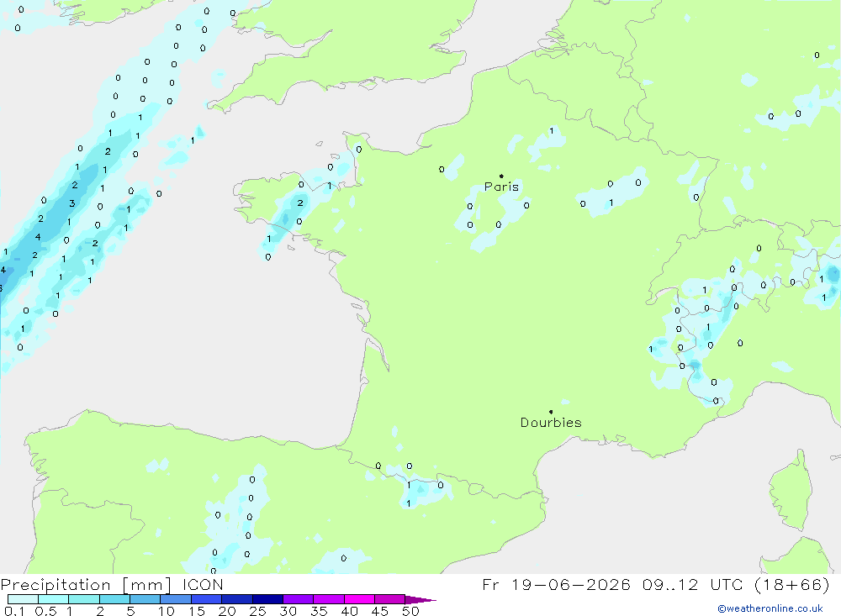Click the lightest cyan legend swatch above 0.1

pyautogui.click(x=23, y=599)
